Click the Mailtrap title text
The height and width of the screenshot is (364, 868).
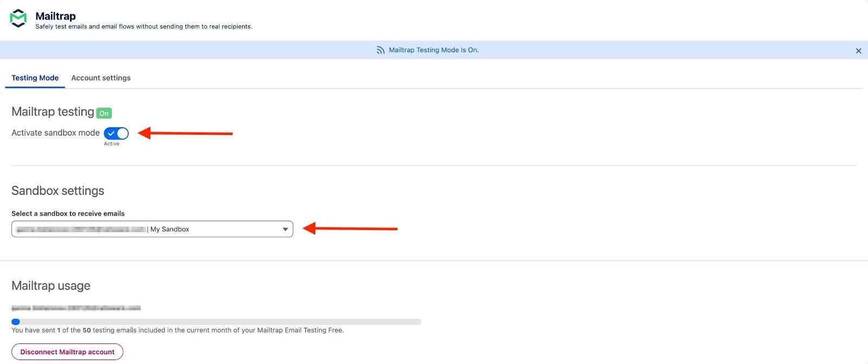[55, 16]
